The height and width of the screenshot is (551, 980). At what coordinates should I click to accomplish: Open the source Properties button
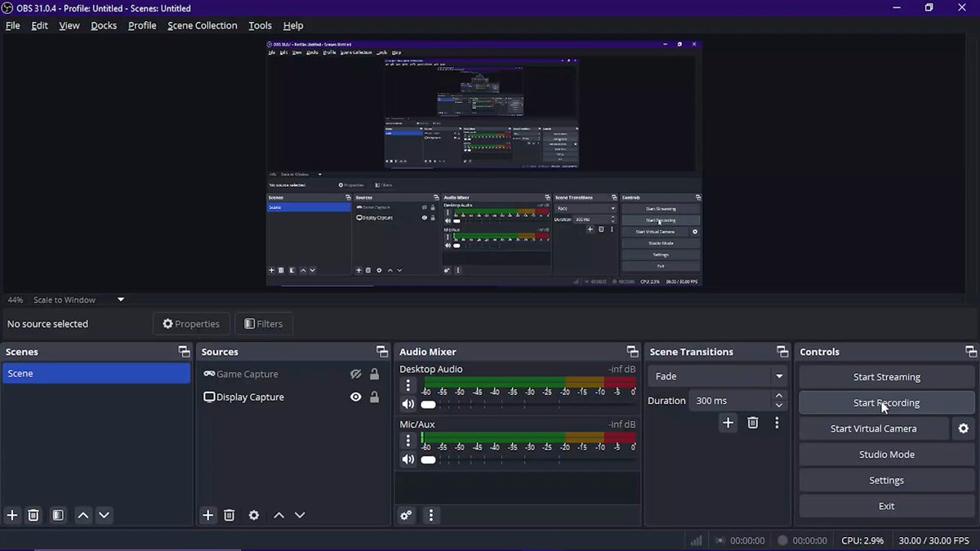(191, 324)
